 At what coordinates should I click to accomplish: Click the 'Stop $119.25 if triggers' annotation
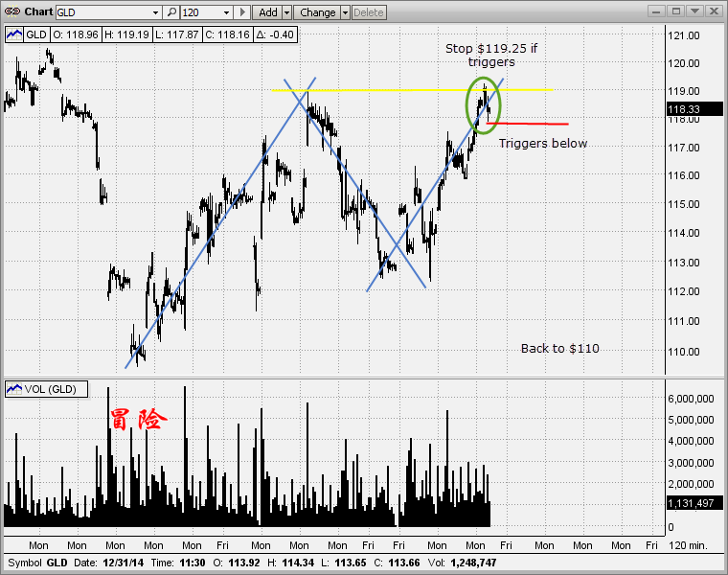(x=491, y=55)
